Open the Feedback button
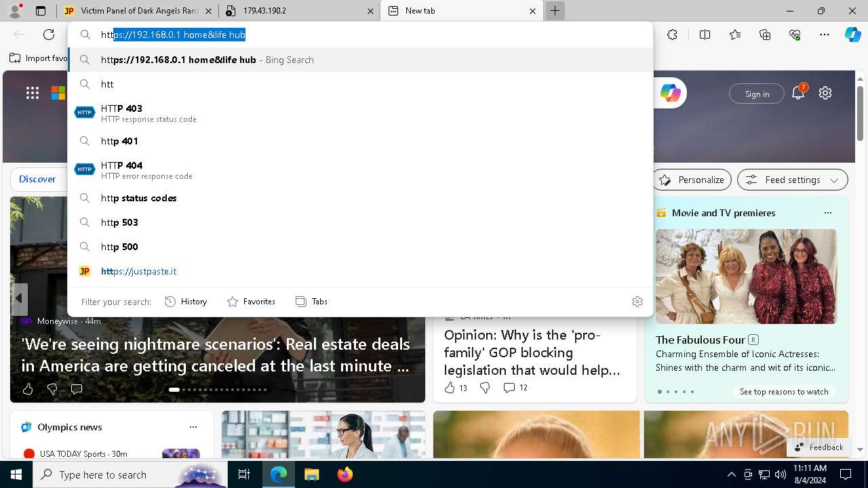Screen dimensions: 868x488 point(819,447)
